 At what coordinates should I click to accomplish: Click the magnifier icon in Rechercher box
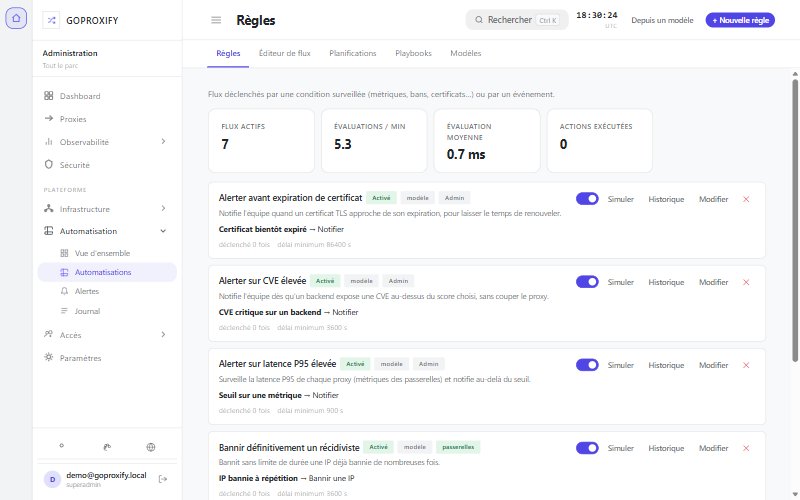(x=479, y=20)
